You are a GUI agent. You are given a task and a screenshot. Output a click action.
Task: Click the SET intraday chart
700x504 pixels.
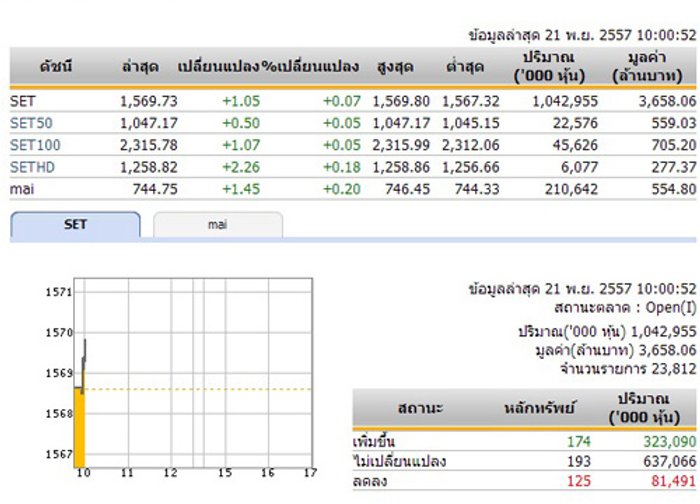(193, 373)
